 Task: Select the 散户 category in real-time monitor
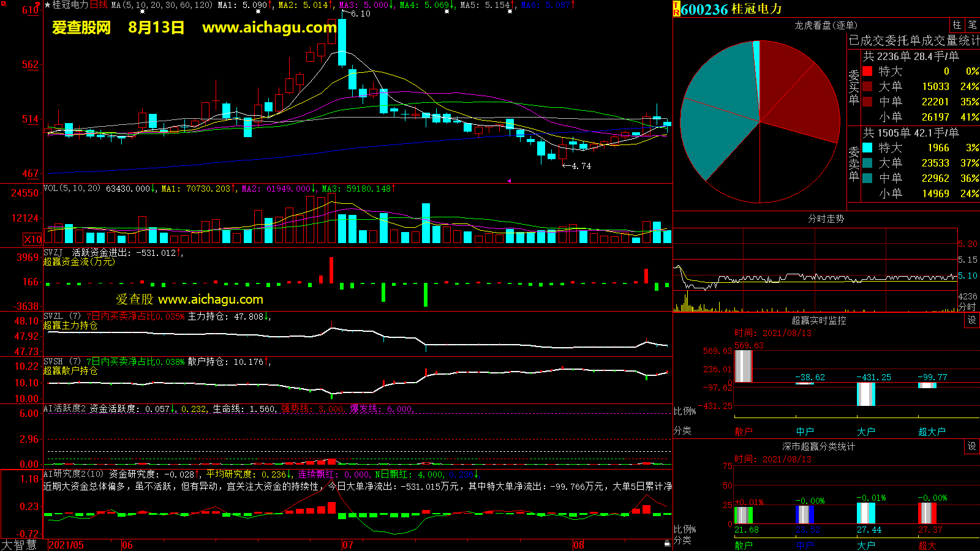tap(744, 432)
